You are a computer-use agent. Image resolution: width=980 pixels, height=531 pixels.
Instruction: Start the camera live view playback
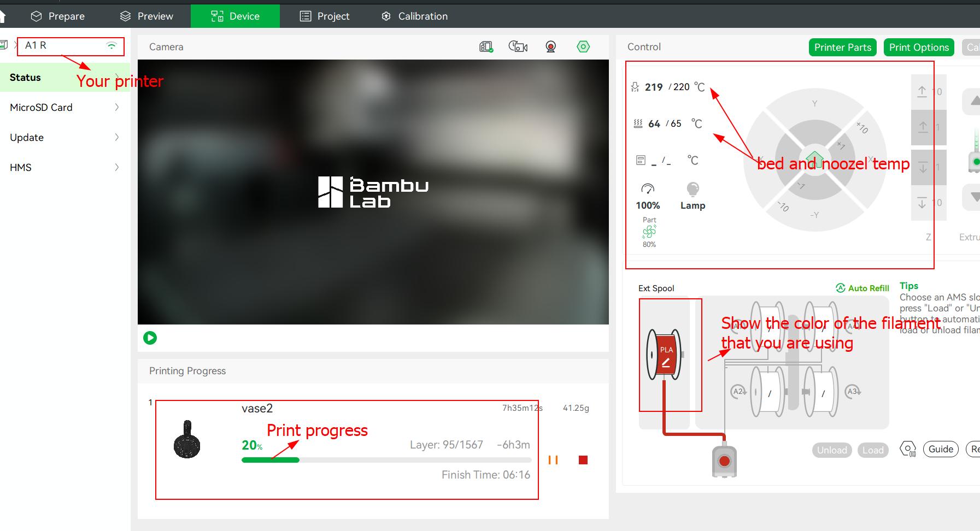point(150,338)
